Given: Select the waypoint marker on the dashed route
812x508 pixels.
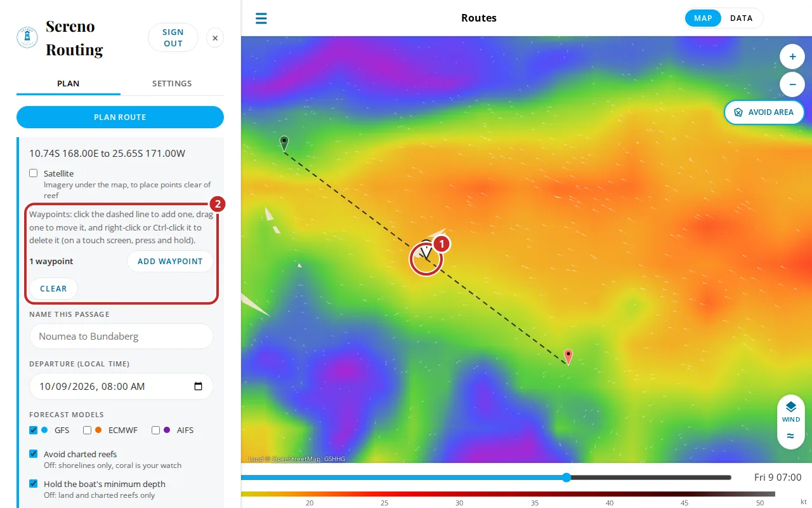Looking at the screenshot, I should (426, 251).
